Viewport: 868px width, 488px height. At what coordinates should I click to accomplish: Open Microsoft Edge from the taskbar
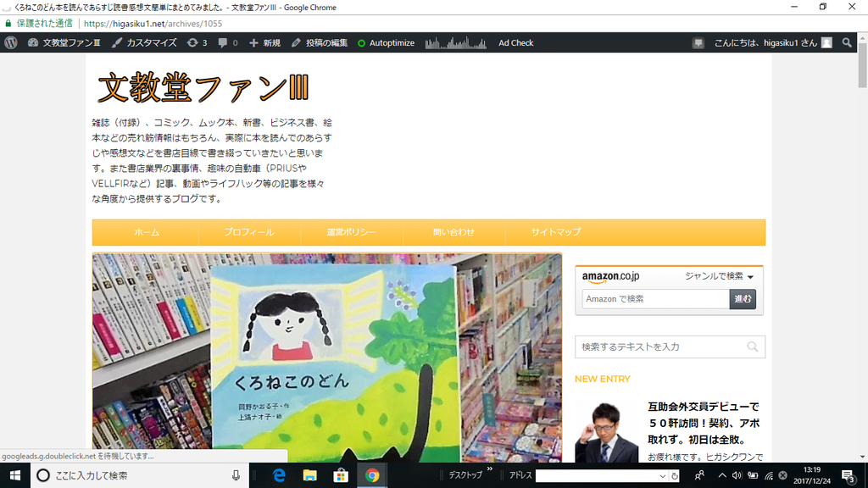pos(279,475)
